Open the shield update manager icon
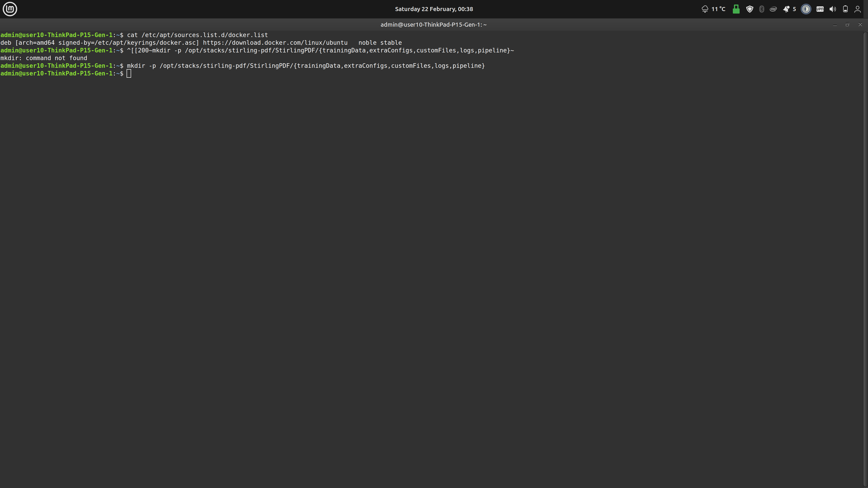 pos(749,9)
